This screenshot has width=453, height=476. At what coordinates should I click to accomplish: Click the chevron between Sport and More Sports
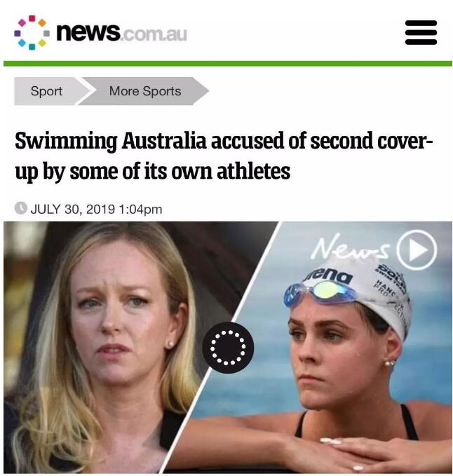[85, 91]
